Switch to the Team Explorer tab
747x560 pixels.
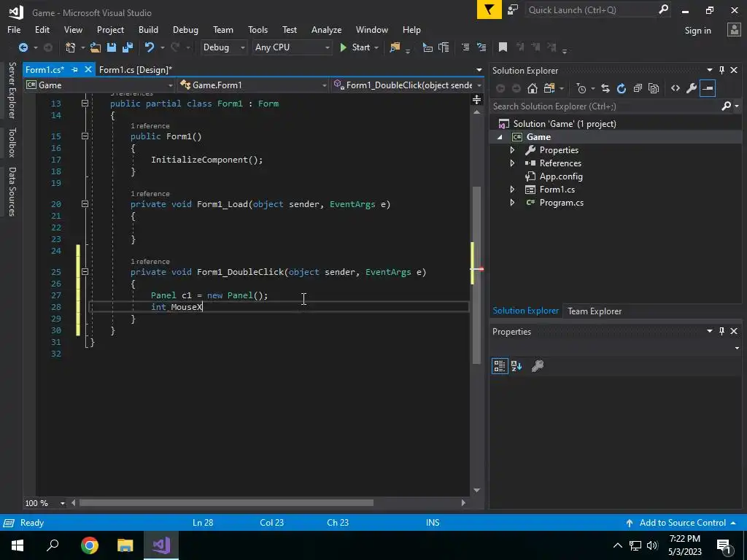pyautogui.click(x=594, y=311)
